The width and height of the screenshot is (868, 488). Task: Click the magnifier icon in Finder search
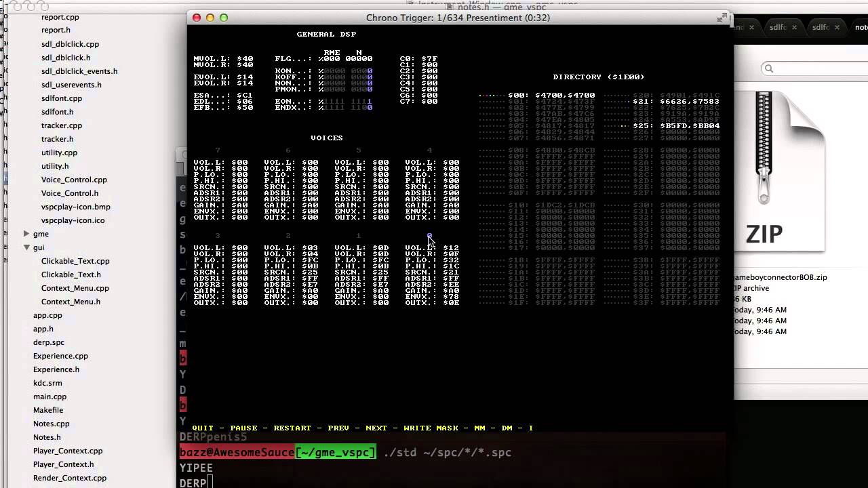pyautogui.click(x=768, y=68)
